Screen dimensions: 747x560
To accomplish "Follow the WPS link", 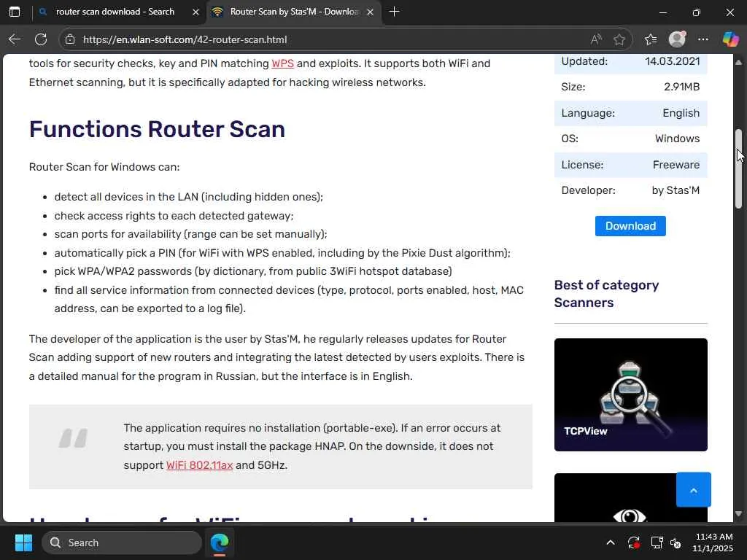I will pos(282,63).
